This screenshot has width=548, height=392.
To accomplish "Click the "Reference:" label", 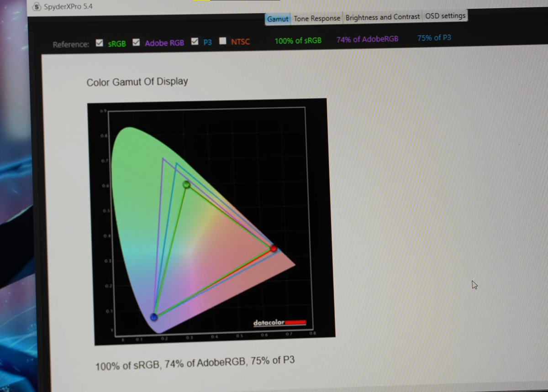I will pyautogui.click(x=71, y=45).
